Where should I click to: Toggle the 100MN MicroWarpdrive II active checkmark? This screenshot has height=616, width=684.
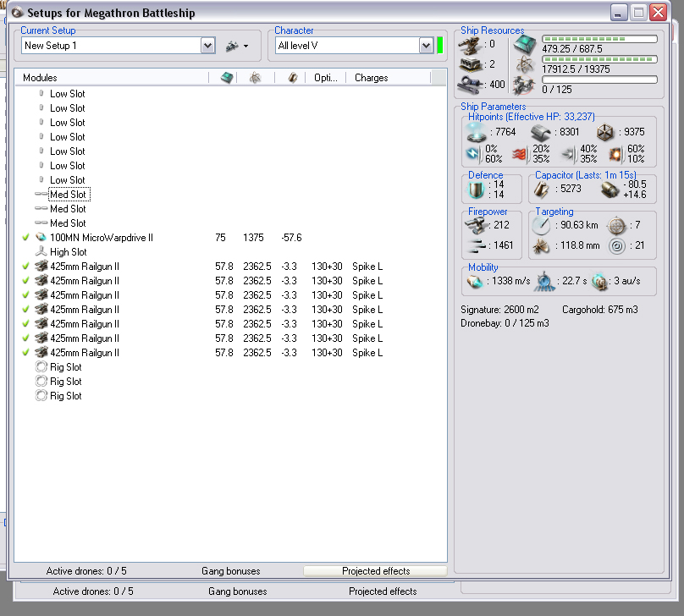point(26,238)
